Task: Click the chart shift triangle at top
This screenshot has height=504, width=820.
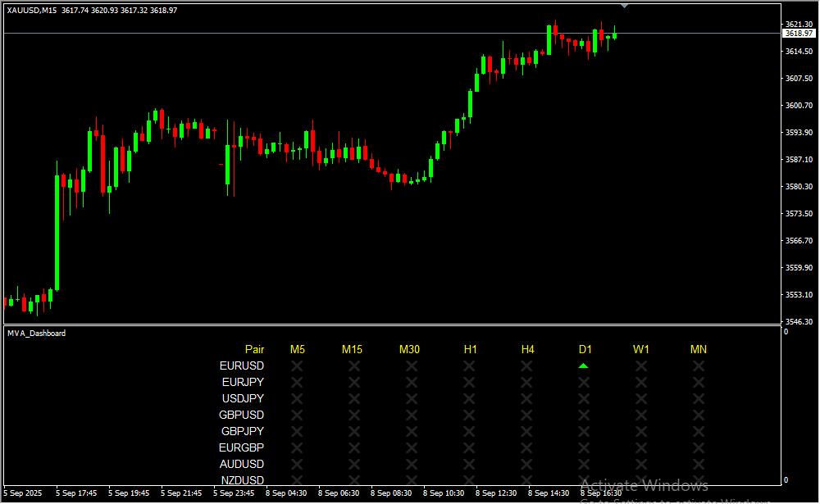Action: tap(625, 5)
